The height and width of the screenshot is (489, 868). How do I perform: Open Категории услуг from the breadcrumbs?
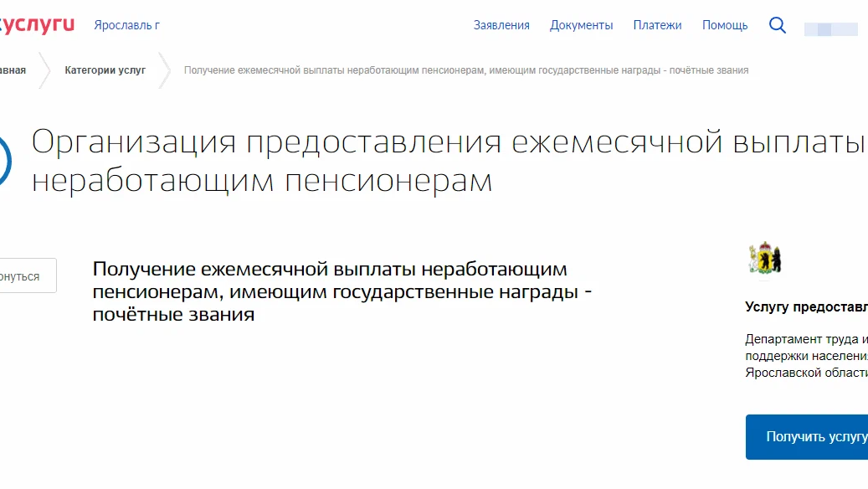(x=105, y=71)
